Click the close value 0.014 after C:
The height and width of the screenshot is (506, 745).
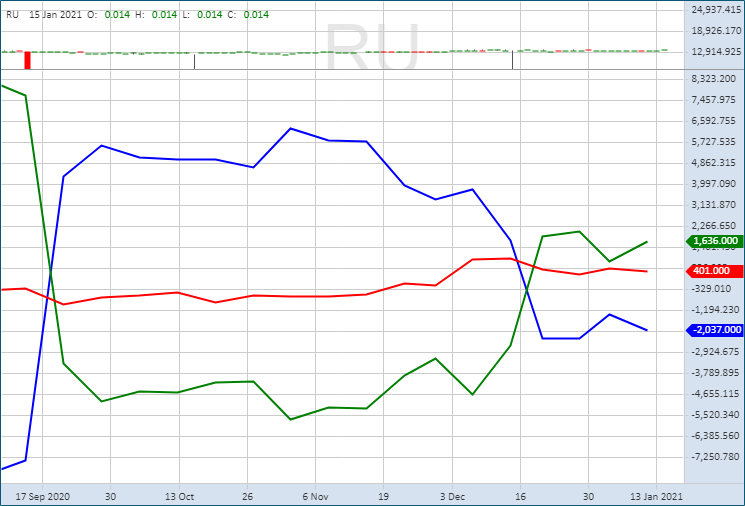[256, 15]
